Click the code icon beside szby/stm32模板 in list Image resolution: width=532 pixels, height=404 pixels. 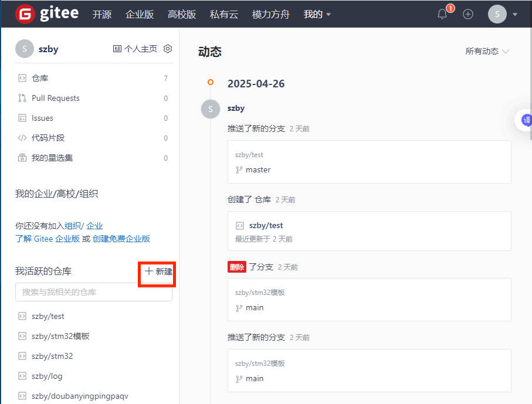coord(22,337)
